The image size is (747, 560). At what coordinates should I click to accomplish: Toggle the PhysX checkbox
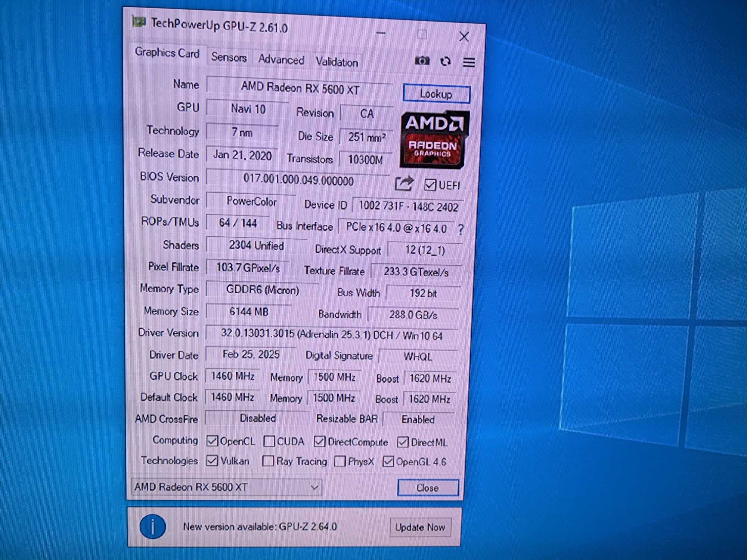tap(340, 461)
